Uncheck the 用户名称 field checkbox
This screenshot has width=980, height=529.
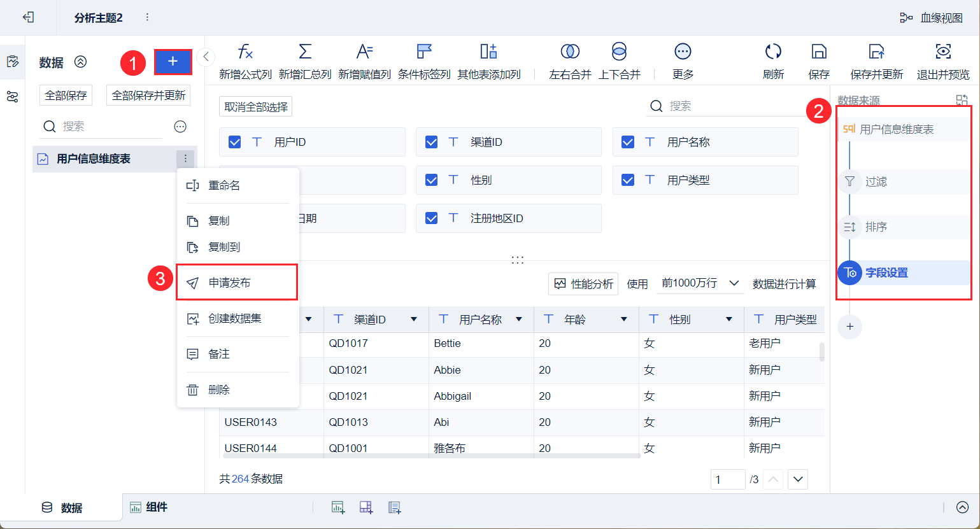(x=628, y=142)
